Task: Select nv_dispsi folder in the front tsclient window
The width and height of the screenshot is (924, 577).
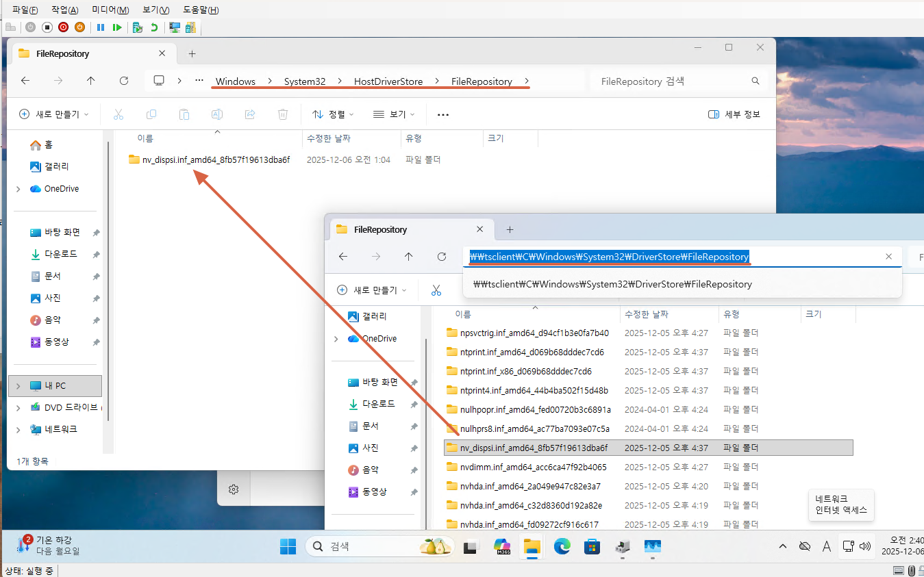Action: (x=649, y=448)
